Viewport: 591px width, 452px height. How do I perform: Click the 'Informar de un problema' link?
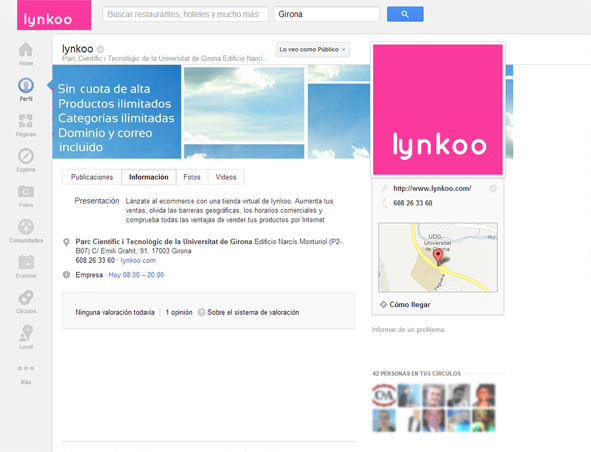[x=408, y=329]
